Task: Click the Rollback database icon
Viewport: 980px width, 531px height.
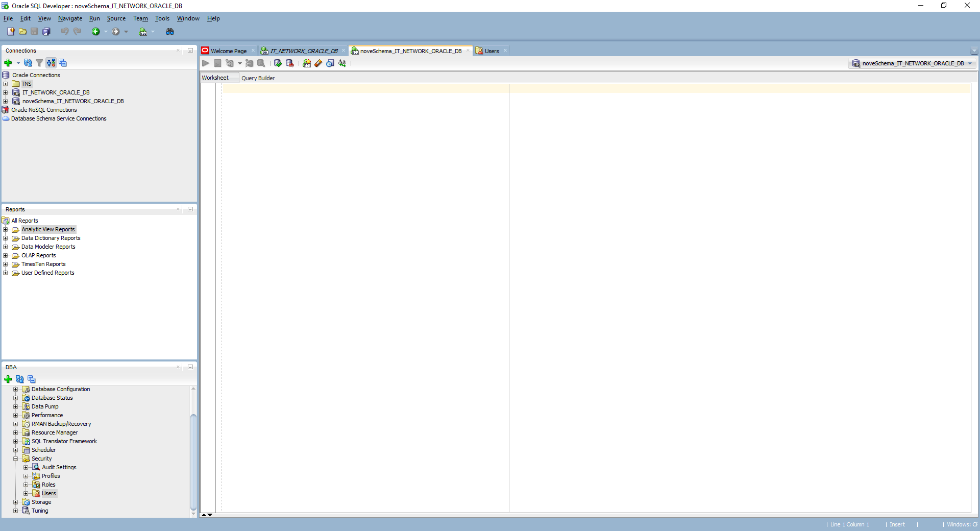Action: [x=290, y=63]
